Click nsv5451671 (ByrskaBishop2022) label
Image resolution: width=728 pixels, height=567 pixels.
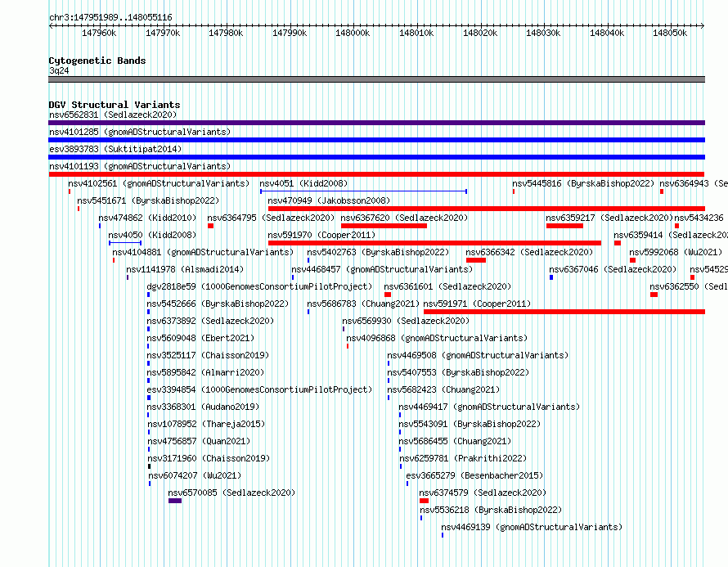(x=148, y=200)
